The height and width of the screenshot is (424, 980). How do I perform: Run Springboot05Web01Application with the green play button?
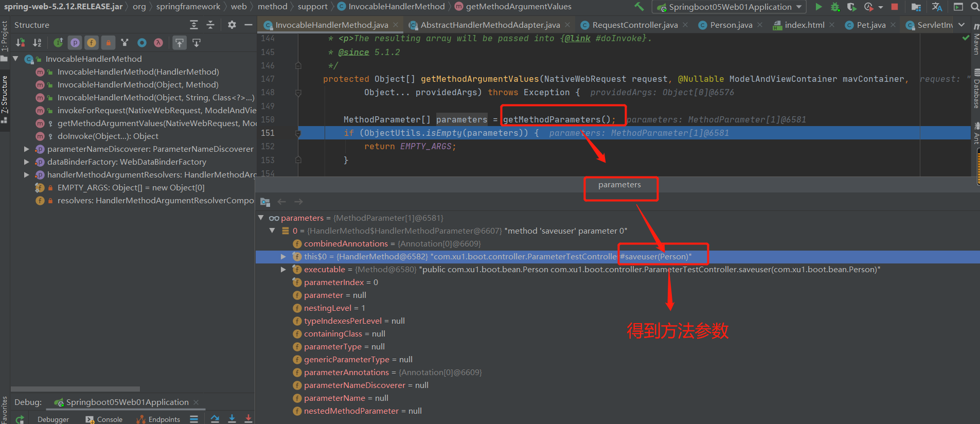(x=818, y=7)
